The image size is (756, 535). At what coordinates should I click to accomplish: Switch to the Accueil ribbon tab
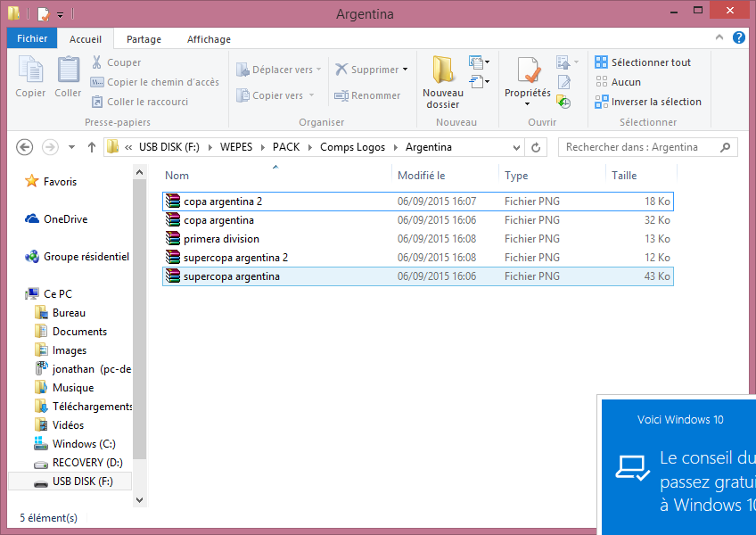[x=86, y=39]
